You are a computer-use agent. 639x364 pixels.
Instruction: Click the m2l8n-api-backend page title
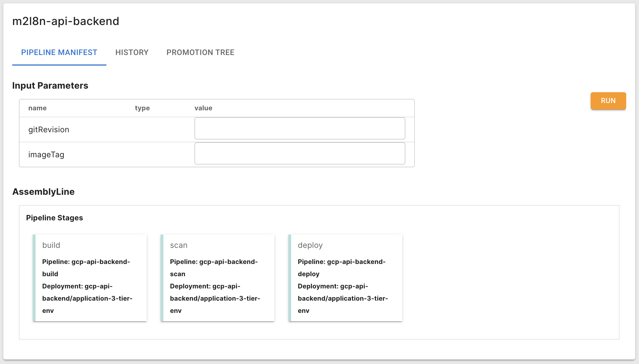pos(66,21)
